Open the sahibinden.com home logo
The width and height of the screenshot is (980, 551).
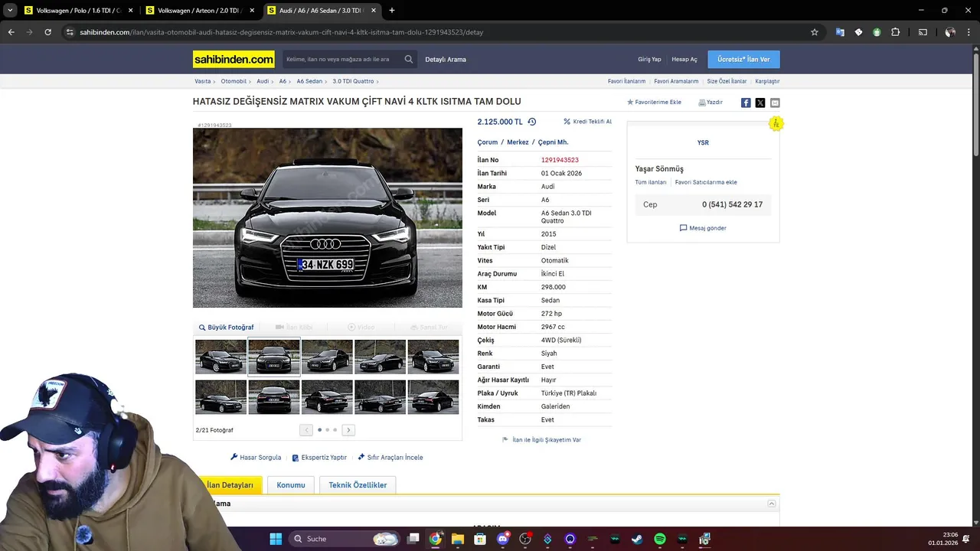click(234, 59)
